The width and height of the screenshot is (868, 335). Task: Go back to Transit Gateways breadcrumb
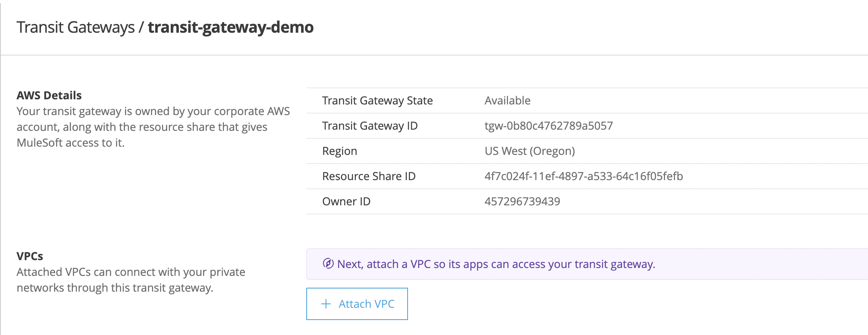click(x=76, y=27)
